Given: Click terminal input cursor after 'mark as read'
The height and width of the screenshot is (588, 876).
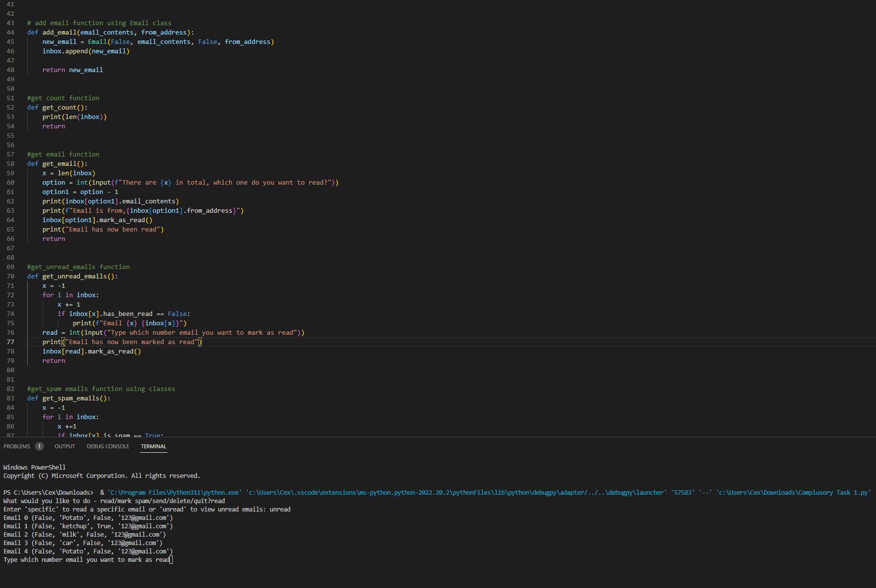Looking at the screenshot, I should 171,560.
